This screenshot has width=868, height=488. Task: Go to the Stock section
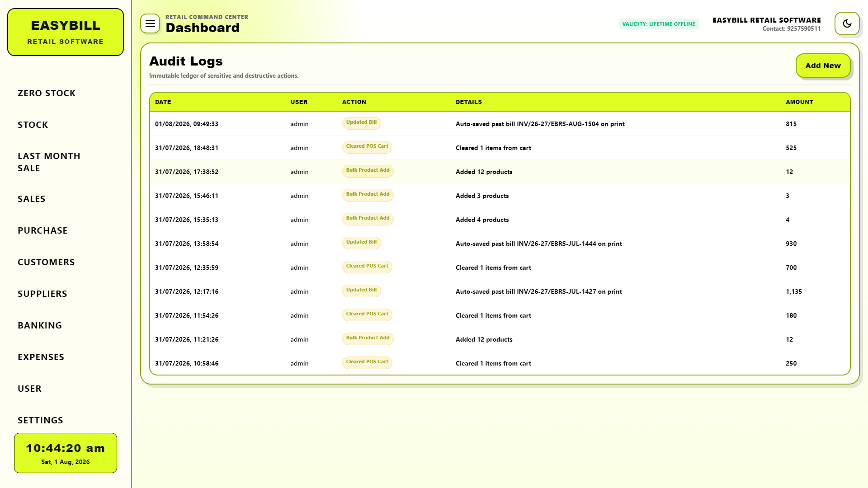(33, 125)
